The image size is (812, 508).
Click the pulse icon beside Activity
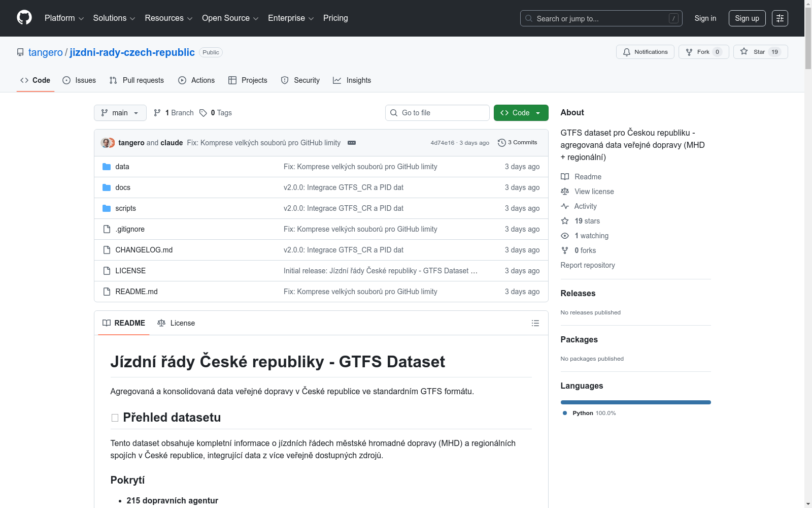[565, 206]
